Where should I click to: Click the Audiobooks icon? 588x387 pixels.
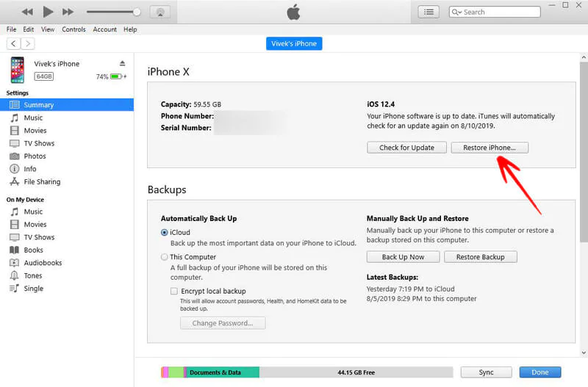(14, 263)
